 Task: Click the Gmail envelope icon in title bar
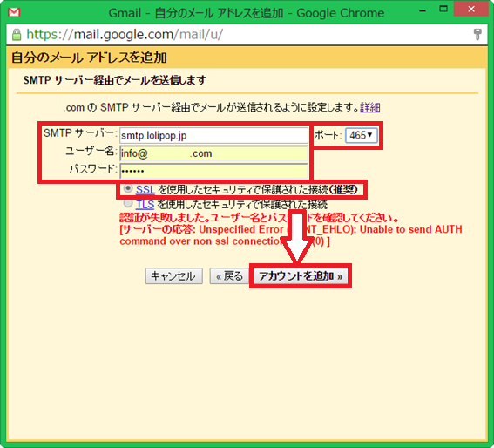pyautogui.click(x=14, y=12)
